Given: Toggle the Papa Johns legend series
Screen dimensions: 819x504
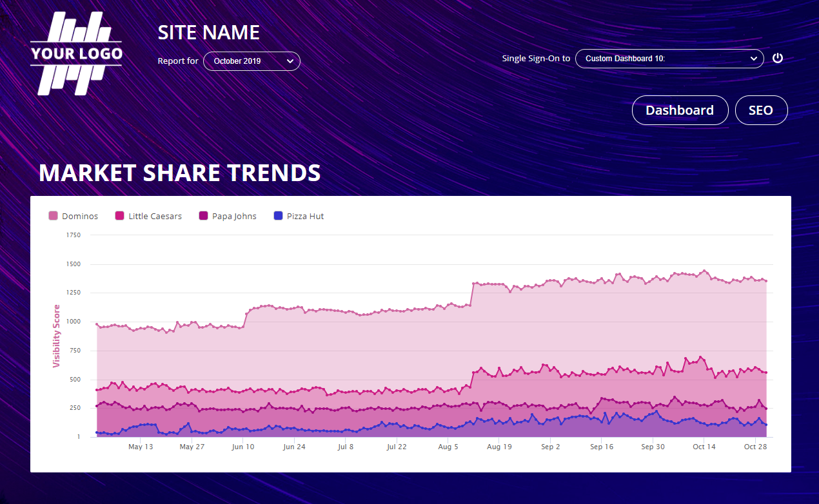Looking at the screenshot, I should click(x=227, y=217).
